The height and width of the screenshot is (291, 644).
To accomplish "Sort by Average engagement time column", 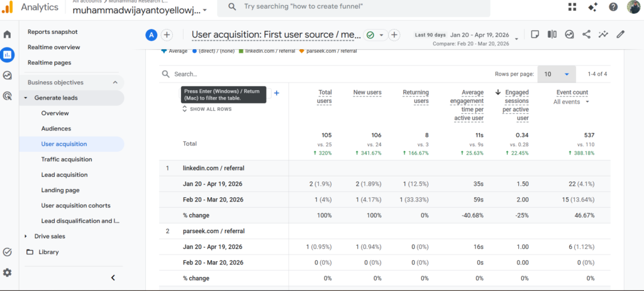I will click(467, 105).
